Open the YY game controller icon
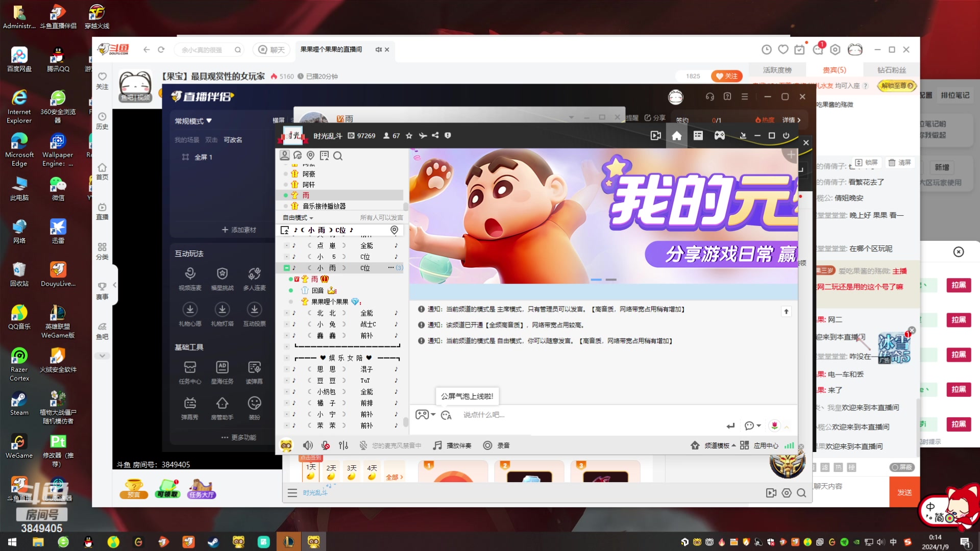This screenshot has width=980, height=551. point(719,136)
